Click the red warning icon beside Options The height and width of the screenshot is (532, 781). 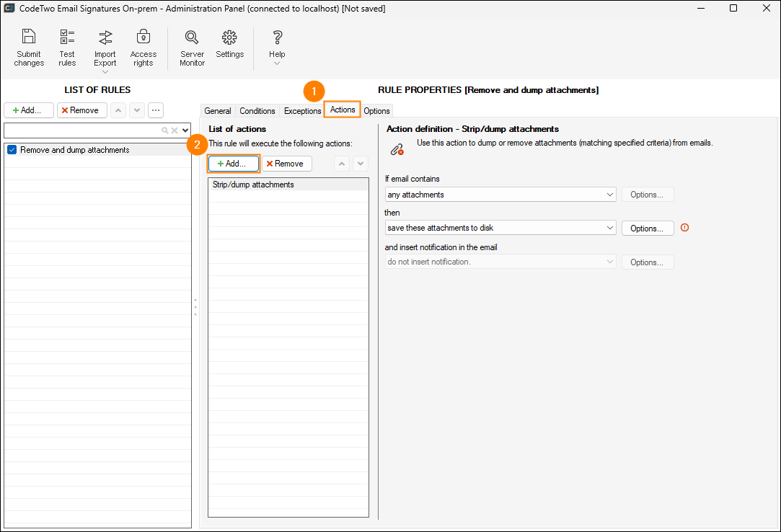coord(685,228)
